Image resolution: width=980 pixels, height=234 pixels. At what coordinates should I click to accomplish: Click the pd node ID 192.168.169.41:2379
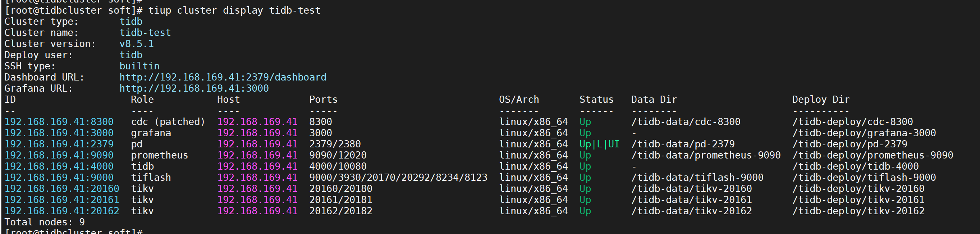tap(59, 144)
